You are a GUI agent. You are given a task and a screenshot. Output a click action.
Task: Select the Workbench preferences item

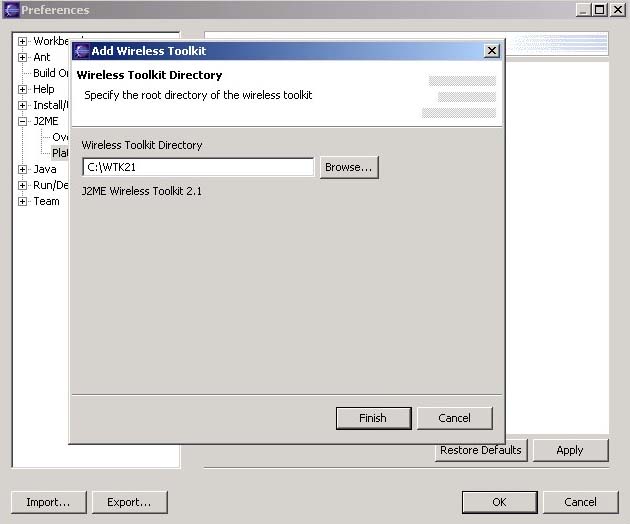(x=51, y=41)
